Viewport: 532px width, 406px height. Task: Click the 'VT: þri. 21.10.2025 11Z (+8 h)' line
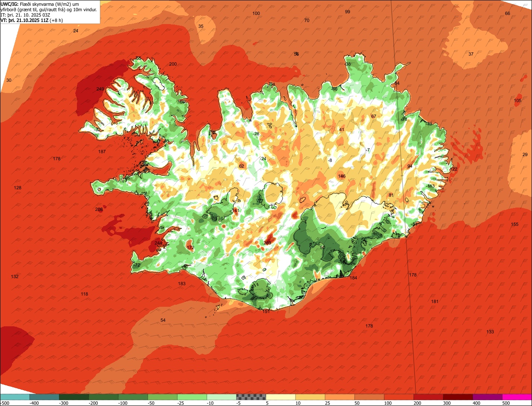point(32,20)
